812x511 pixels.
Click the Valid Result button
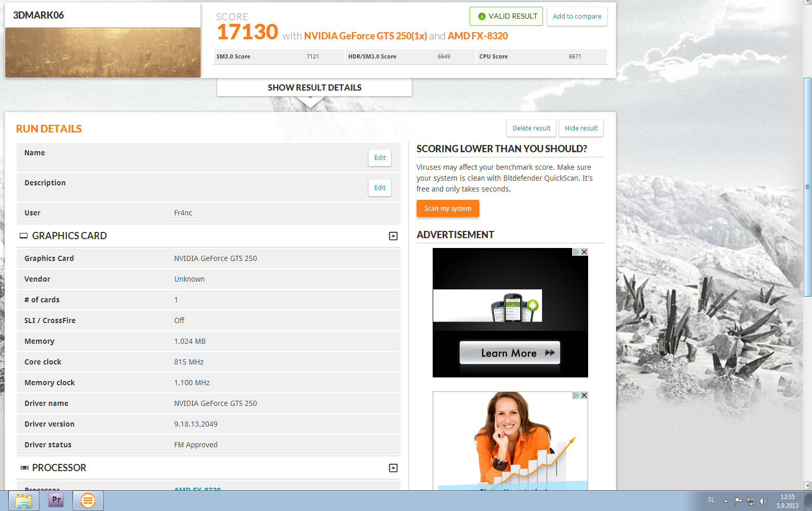(506, 16)
